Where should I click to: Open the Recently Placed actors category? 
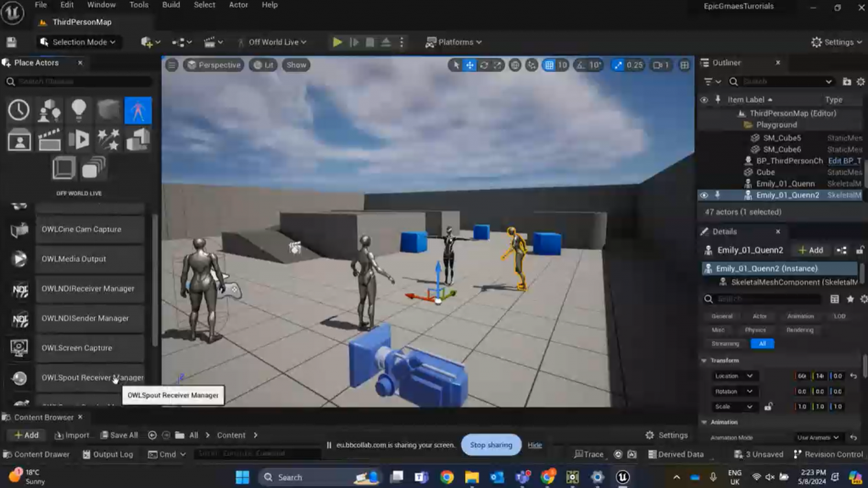tap(19, 110)
